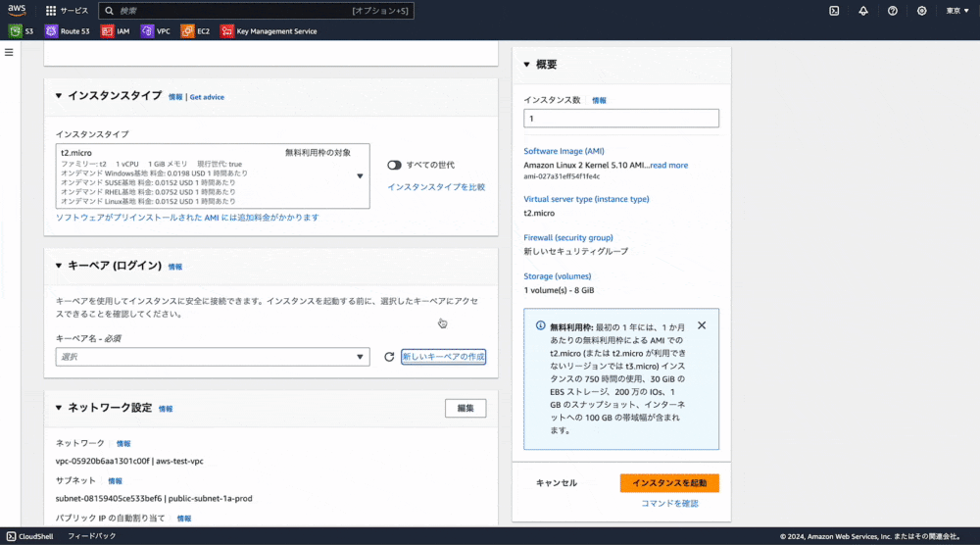Collapse the 概要 summary panel
The image size is (980, 545).
(x=527, y=65)
